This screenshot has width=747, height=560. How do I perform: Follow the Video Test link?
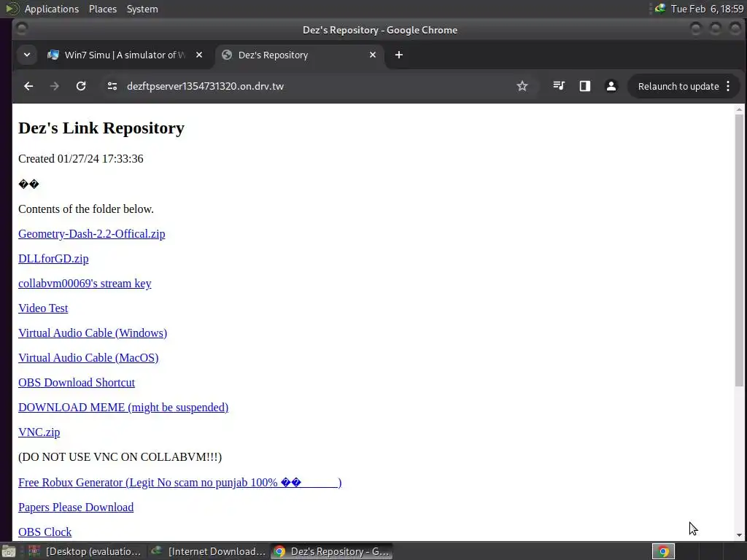(43, 308)
